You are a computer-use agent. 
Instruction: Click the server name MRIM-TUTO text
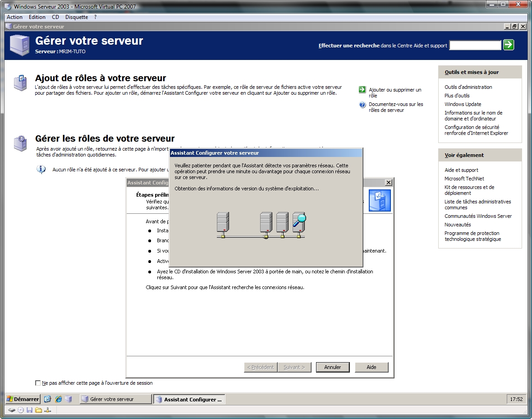click(x=72, y=51)
